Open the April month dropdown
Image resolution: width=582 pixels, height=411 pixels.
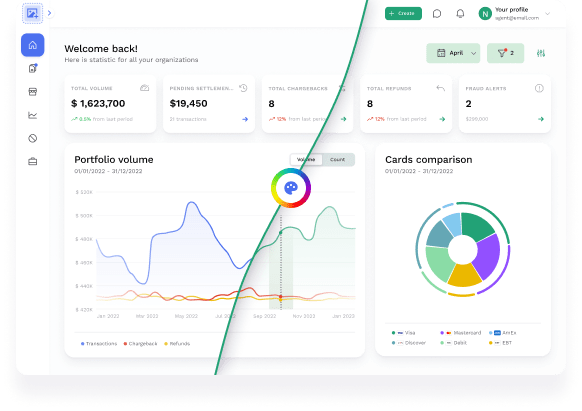tap(453, 53)
